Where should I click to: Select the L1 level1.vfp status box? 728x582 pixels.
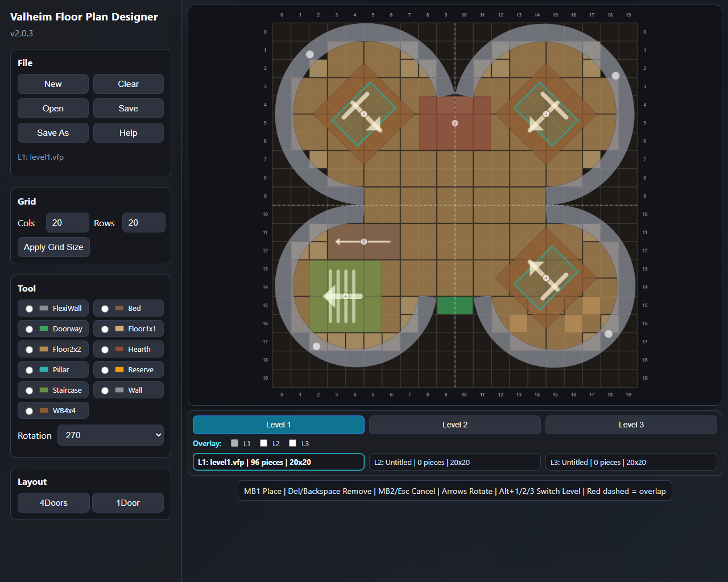(x=279, y=462)
